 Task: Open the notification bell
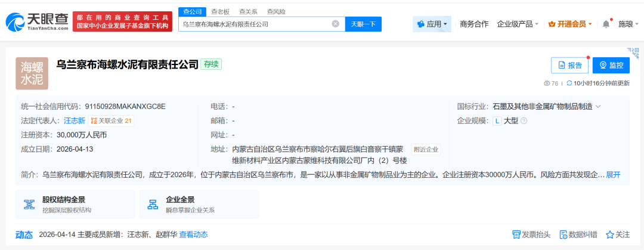pyautogui.click(x=606, y=24)
